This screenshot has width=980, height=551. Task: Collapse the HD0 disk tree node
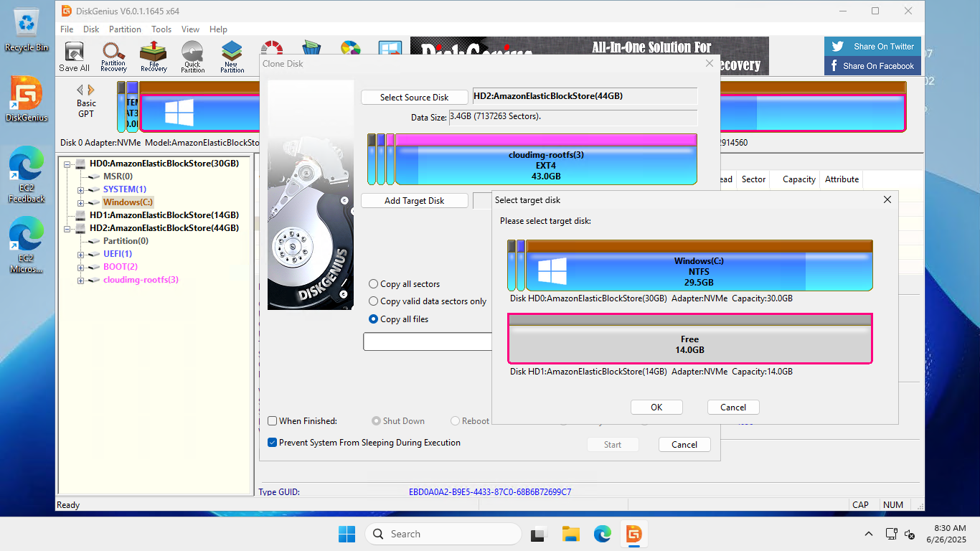pyautogui.click(x=67, y=164)
